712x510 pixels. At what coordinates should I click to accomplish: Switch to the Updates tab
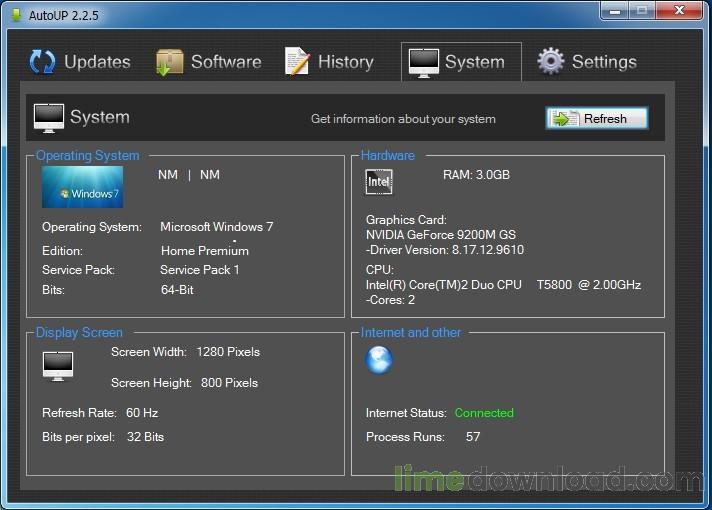coord(96,62)
